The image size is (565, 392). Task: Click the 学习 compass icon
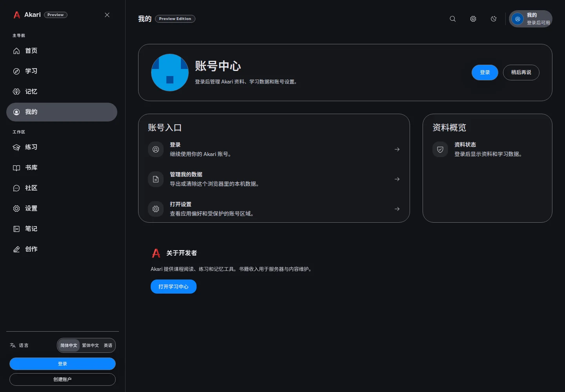[x=16, y=71]
